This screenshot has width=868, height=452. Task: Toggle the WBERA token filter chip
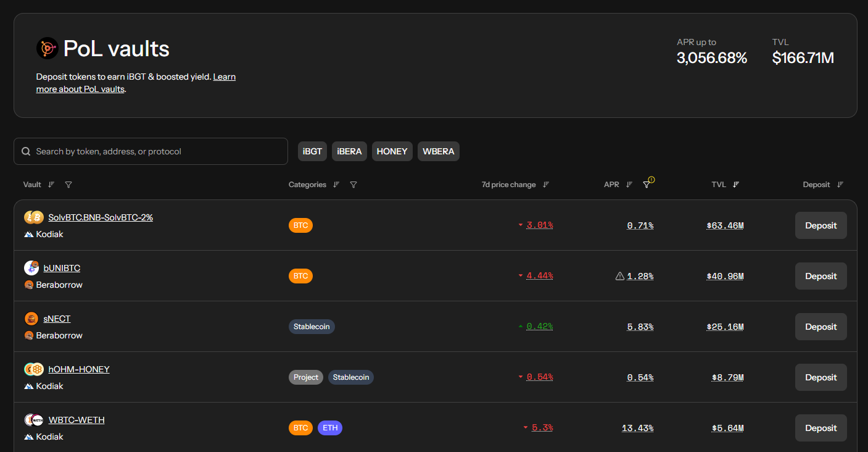coord(438,151)
